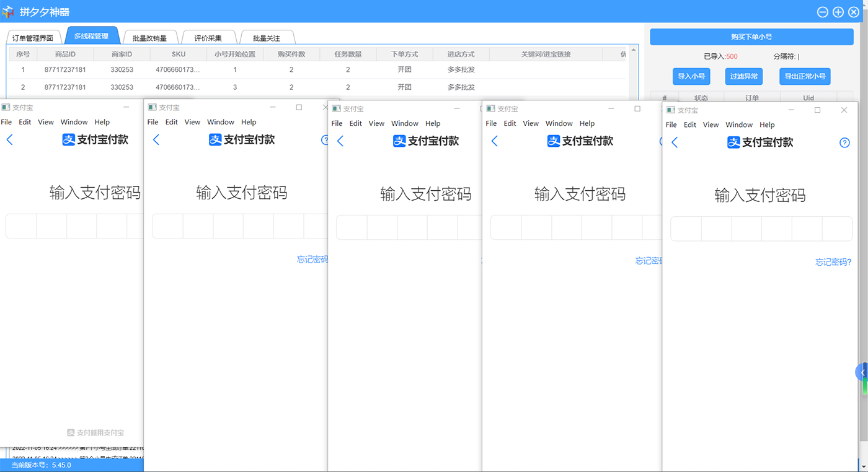Click 支付就用支付宝 footer in leftmost Alipay window
Viewport: 868px width, 472px height.
tap(95, 432)
